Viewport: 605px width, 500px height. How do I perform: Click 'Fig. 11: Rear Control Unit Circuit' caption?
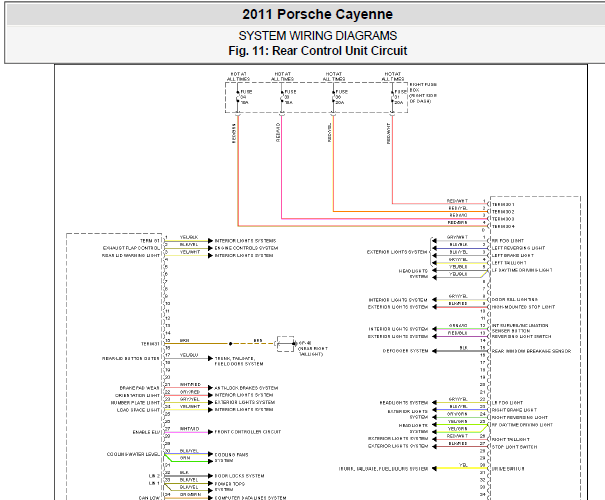(x=318, y=51)
